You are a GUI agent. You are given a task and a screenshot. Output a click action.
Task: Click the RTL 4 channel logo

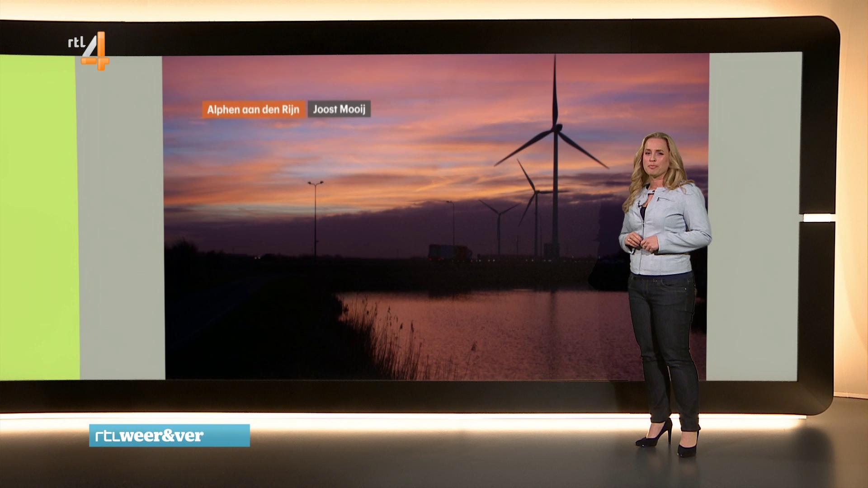[x=91, y=50]
